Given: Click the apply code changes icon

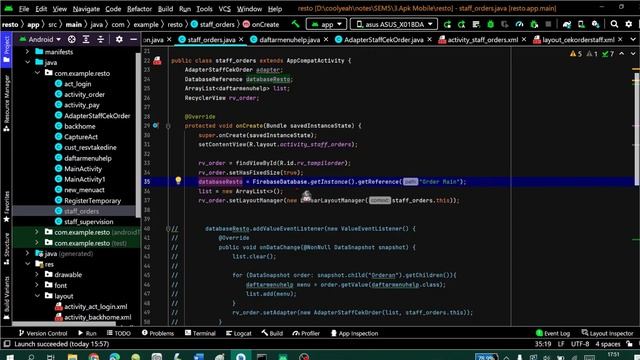Looking at the screenshot, I should (476, 24).
